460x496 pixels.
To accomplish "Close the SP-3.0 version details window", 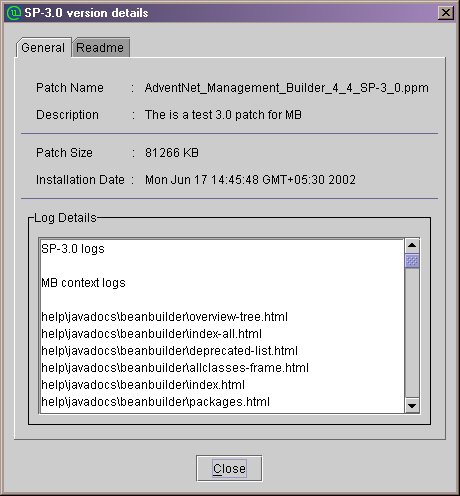I will coord(446,13).
